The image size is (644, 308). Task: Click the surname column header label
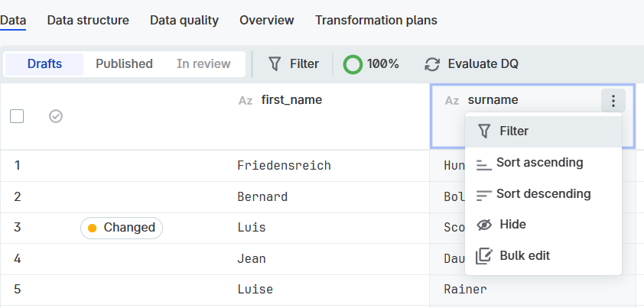coord(493,100)
